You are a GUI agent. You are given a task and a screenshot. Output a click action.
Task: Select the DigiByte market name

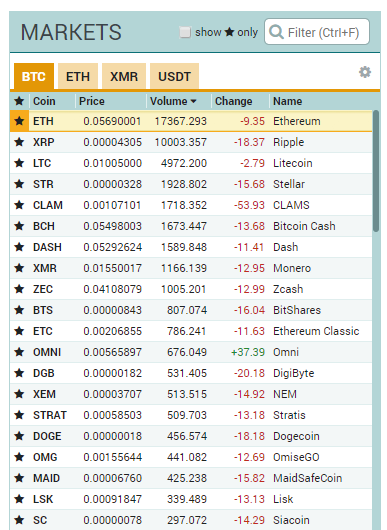coord(293,373)
